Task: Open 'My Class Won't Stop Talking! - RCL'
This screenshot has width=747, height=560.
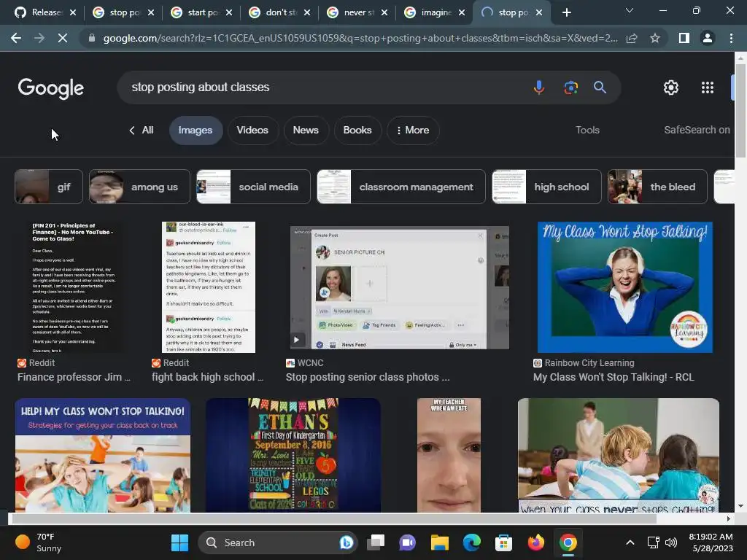Action: click(x=614, y=377)
